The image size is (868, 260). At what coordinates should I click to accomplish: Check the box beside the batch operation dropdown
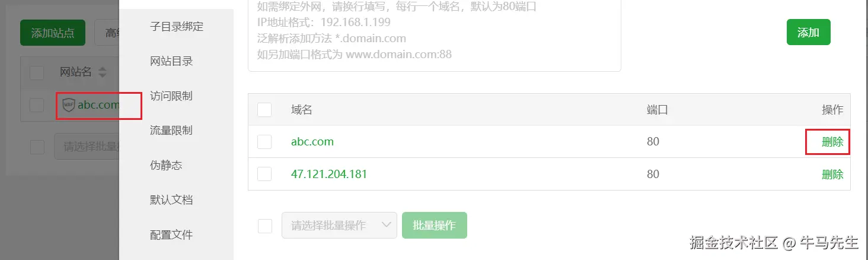click(x=264, y=226)
